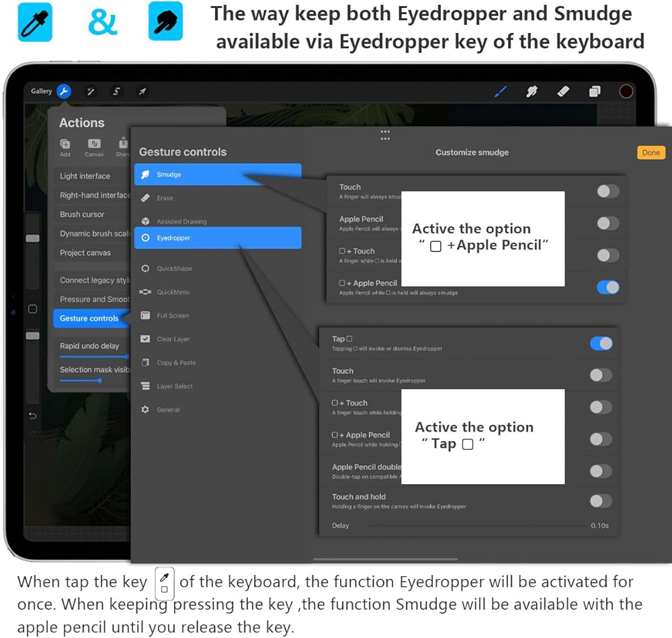Viewport: 672px width, 638px height.
Task: Select the Brush tool in toolbar
Action: (501, 91)
